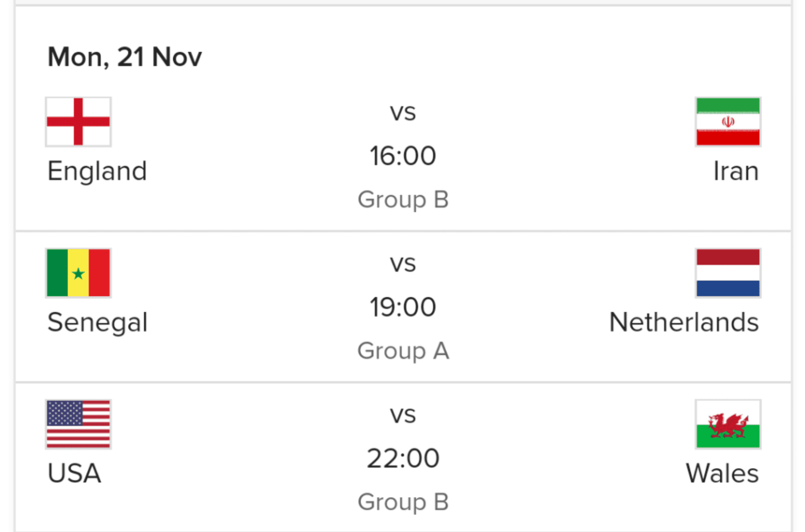Click the 22:00 kickoff time
Screen dimensions: 805x532
[403, 458]
